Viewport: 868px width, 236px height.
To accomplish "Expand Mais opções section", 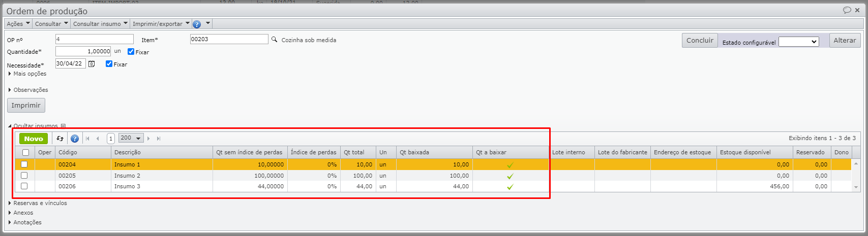I will coord(27,74).
